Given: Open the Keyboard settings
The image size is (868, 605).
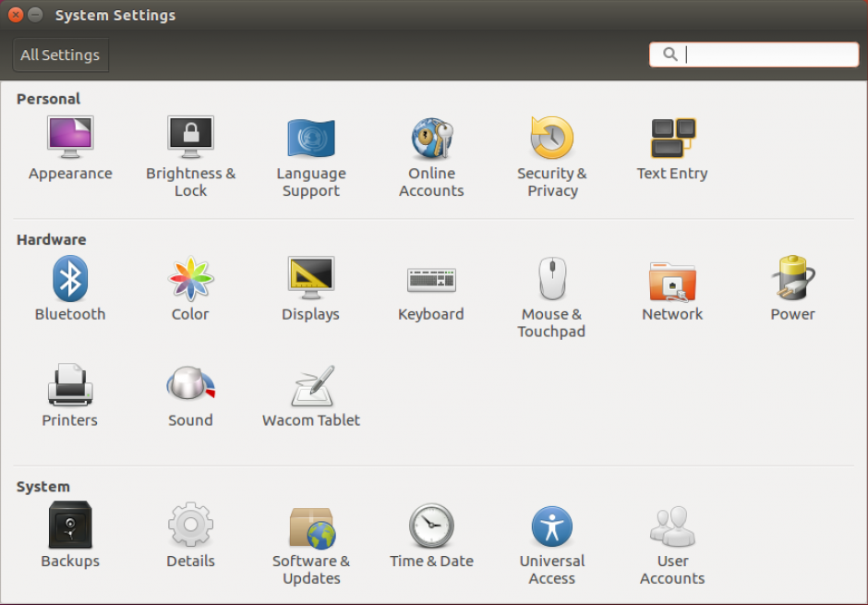Looking at the screenshot, I should (x=431, y=286).
